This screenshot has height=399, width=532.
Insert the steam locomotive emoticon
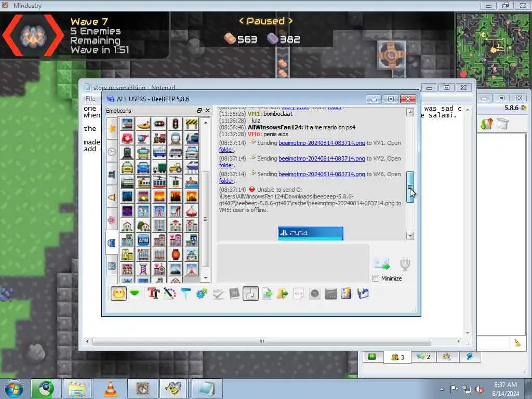coord(159,138)
